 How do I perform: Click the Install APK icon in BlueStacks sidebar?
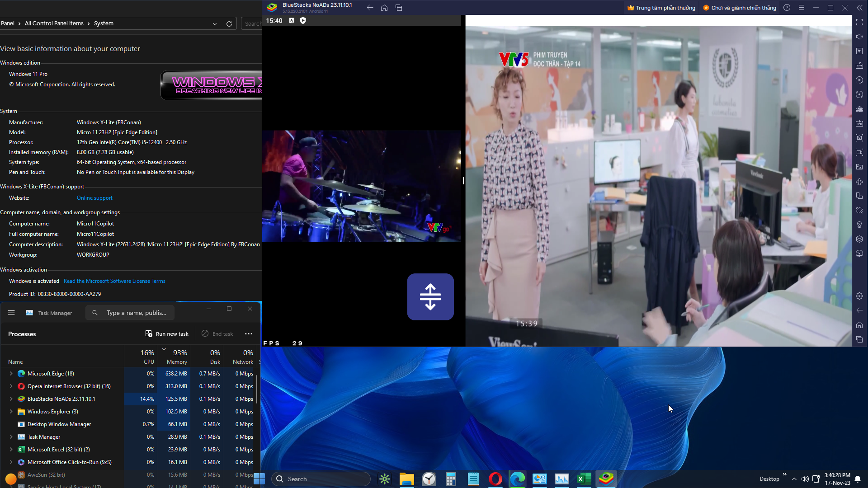click(859, 123)
